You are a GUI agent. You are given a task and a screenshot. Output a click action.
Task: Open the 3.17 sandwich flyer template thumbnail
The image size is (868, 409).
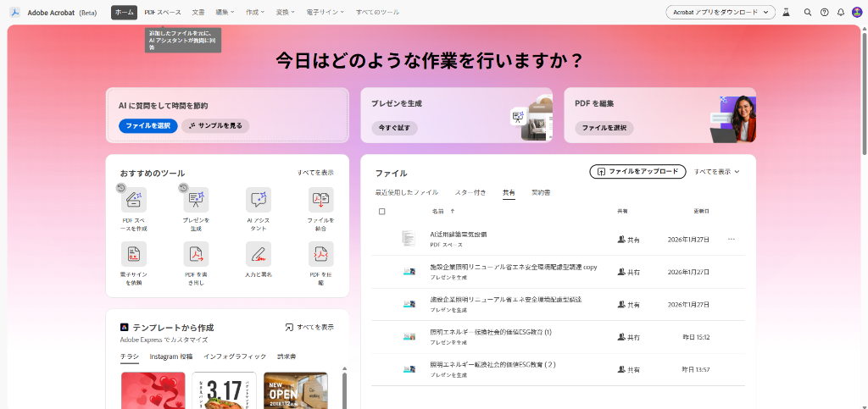click(224, 390)
